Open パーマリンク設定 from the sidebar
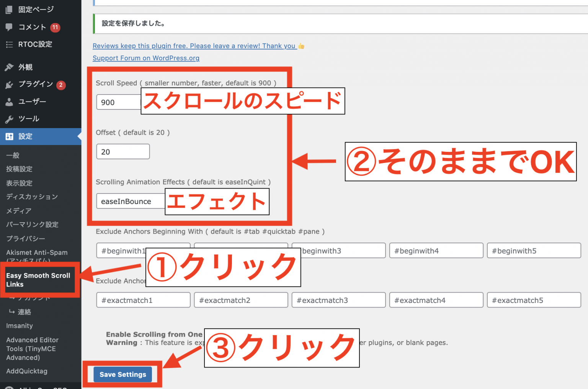Screen dimensions: 588x389 click(32, 225)
